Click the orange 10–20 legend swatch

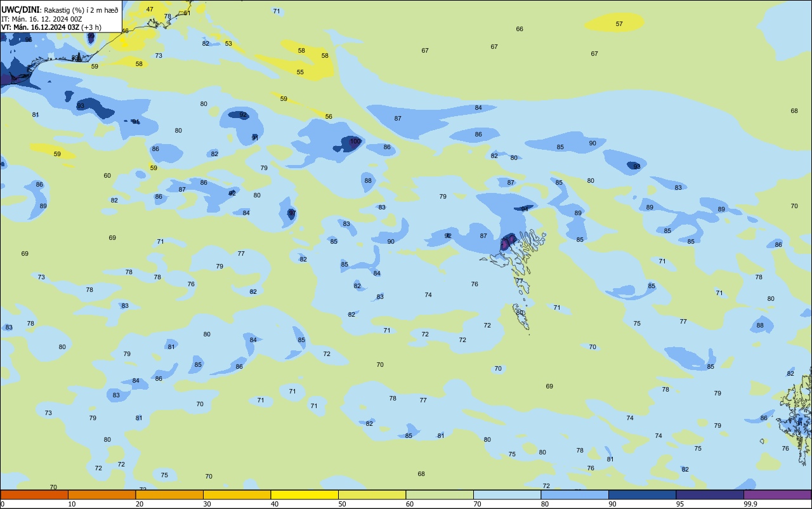(x=101, y=494)
